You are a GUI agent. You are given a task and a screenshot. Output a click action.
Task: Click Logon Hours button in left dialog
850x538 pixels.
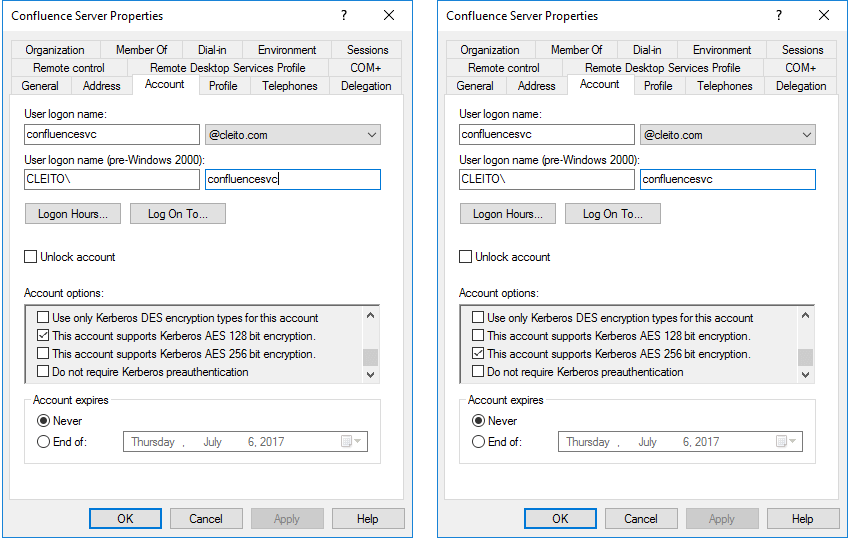[73, 214]
